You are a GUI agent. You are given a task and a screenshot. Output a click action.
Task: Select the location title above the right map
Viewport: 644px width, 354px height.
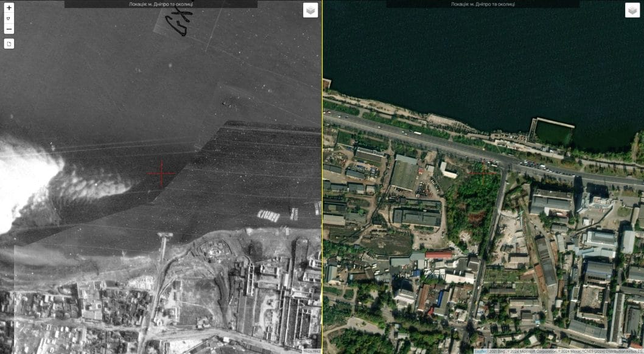click(x=483, y=4)
